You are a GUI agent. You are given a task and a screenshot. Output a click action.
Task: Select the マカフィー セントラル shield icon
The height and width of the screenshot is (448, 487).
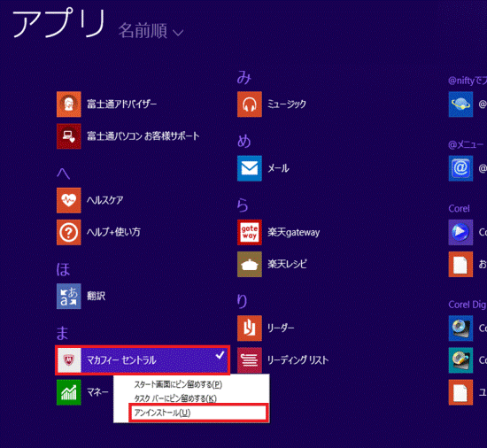coord(69,360)
